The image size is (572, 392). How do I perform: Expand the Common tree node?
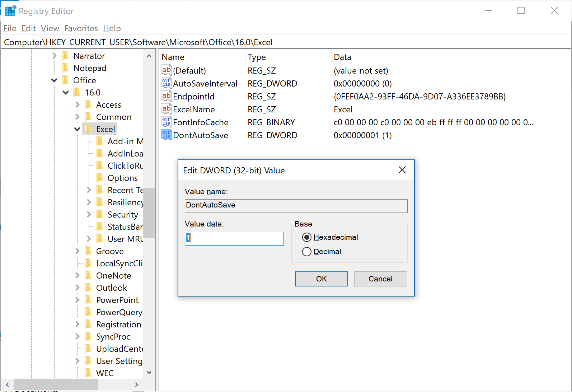pos(77,117)
